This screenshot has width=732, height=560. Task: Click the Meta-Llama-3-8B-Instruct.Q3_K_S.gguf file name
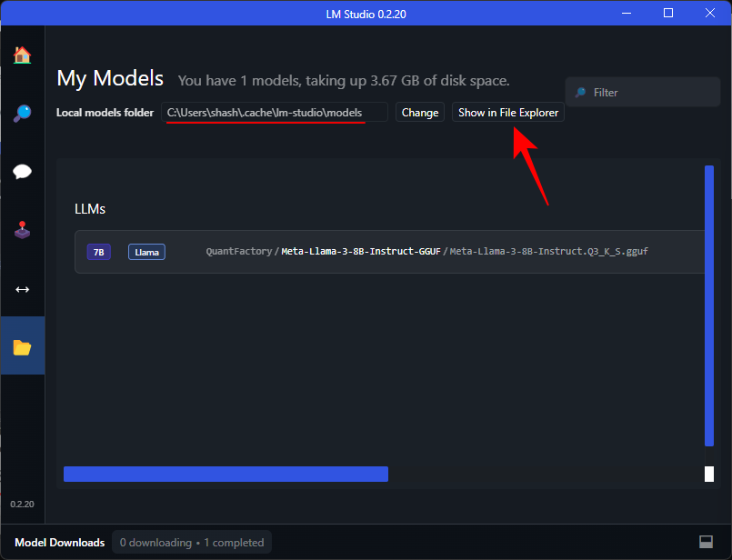pos(548,252)
